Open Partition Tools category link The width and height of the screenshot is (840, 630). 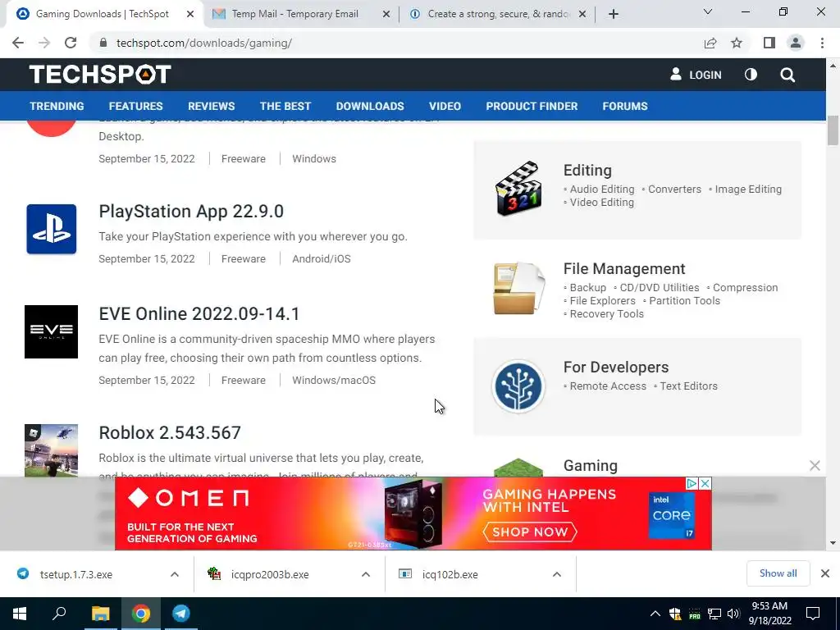click(684, 300)
